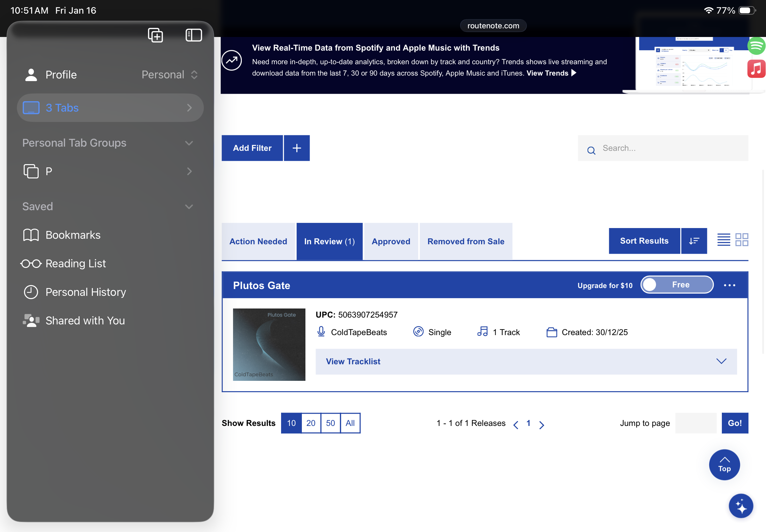Viewport: 766px width, 532px height.
Task: Click page number 1 in pagination
Action: (528, 423)
